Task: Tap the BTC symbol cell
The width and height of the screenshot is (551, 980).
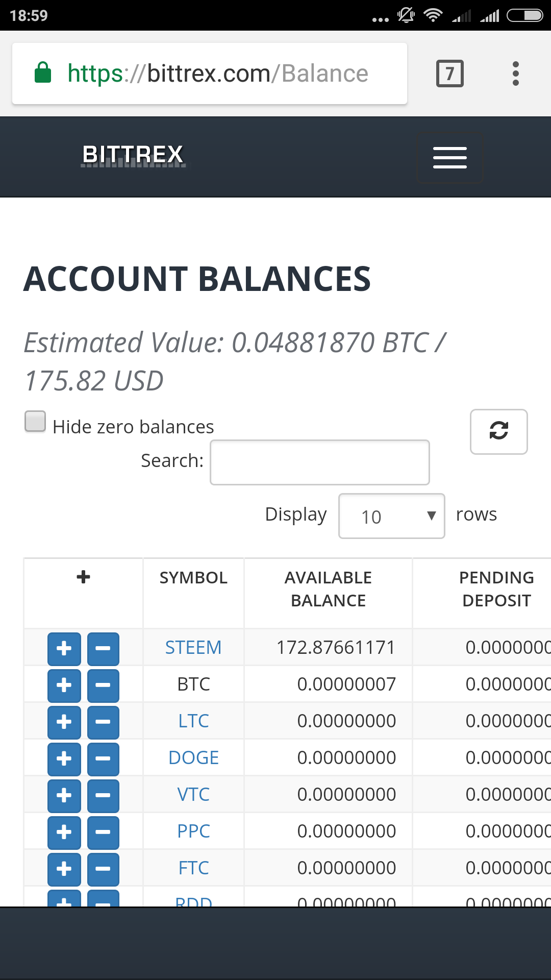Action: 193,684
